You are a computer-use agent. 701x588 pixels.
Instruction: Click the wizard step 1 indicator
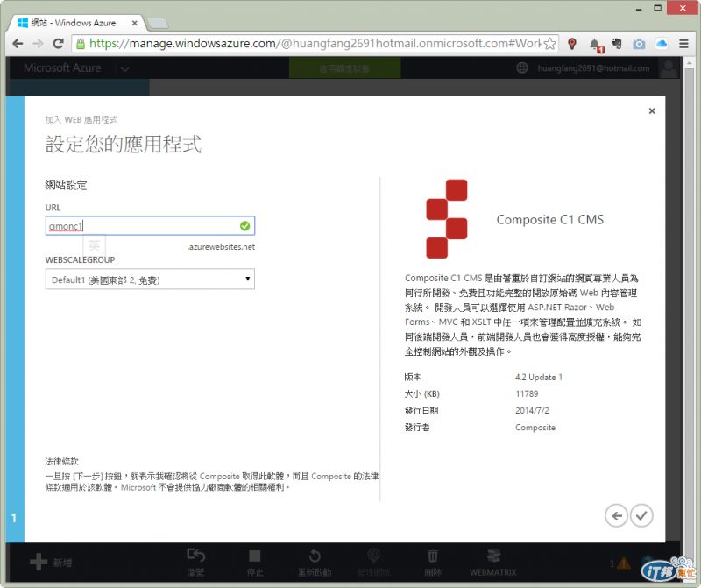click(x=14, y=518)
